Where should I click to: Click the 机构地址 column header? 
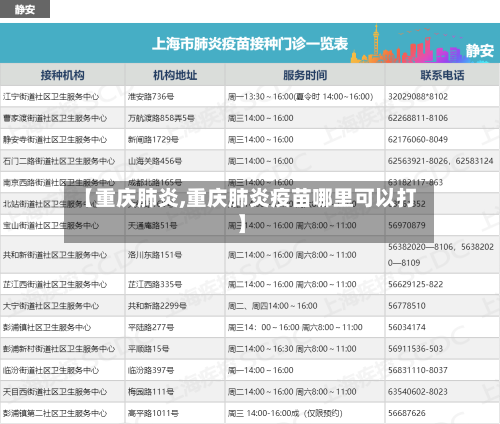175,75
